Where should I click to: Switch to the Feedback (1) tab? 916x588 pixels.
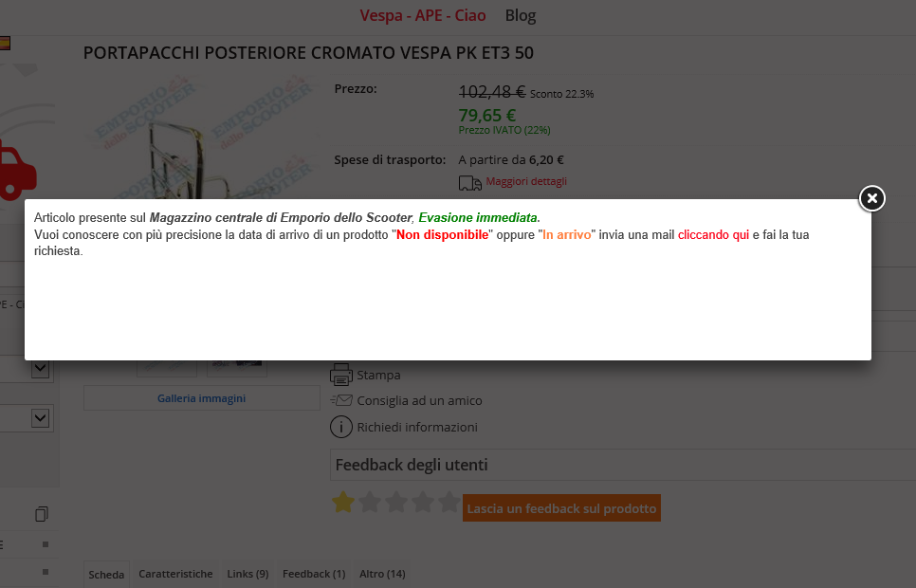pyautogui.click(x=314, y=574)
